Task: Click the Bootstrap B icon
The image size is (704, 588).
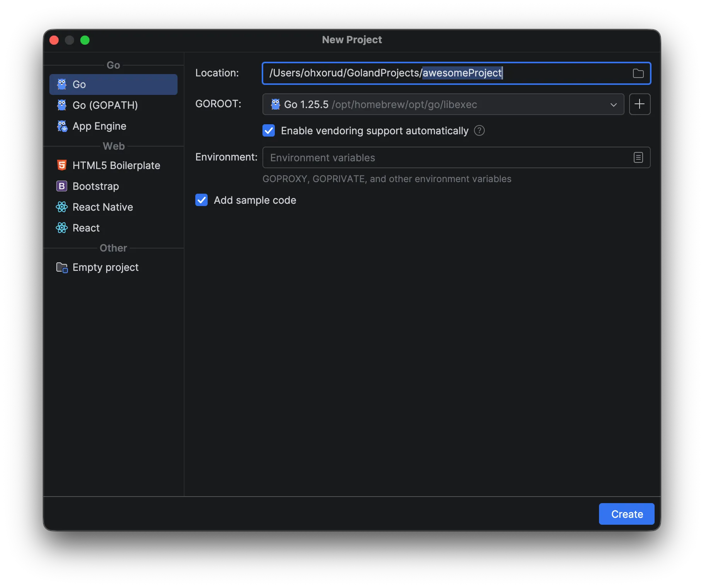Action: pyautogui.click(x=62, y=186)
